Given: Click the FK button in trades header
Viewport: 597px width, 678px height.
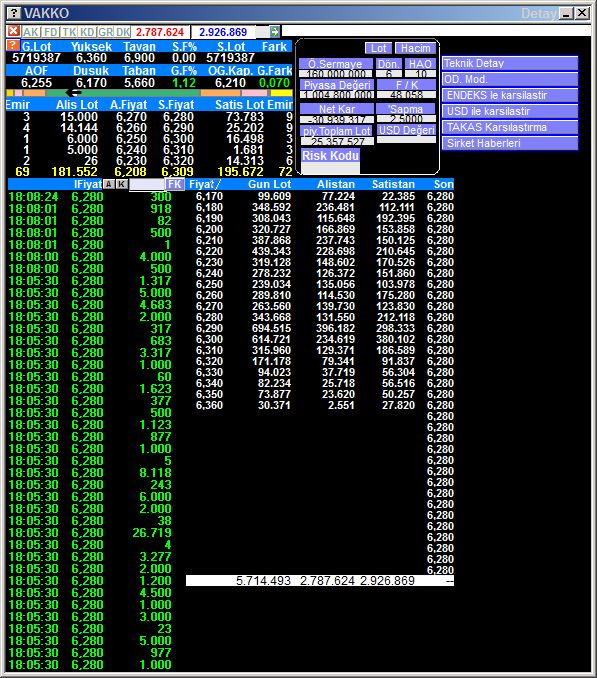Looking at the screenshot, I should click(x=175, y=184).
